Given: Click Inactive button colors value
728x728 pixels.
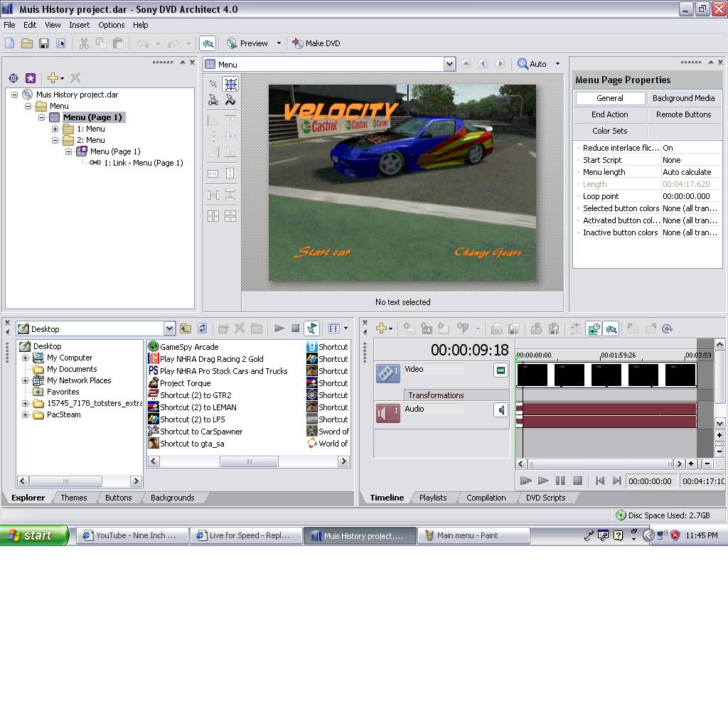Looking at the screenshot, I should tap(691, 232).
